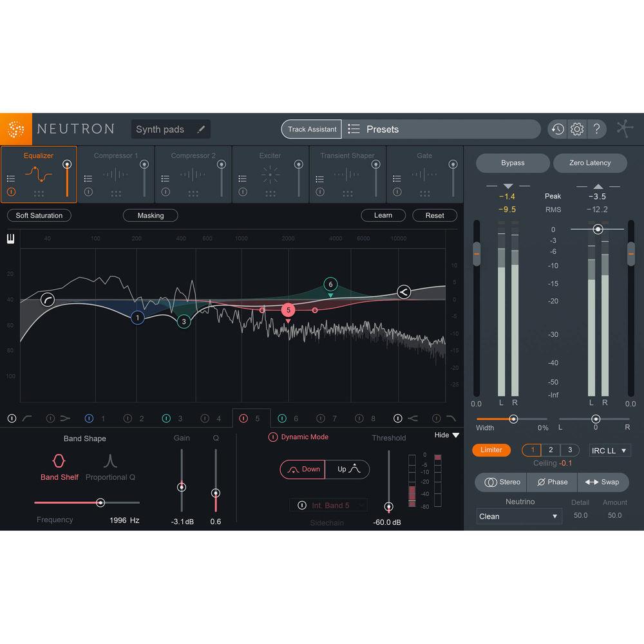Adjust the Width slider handle
The image size is (644, 644).
pyautogui.click(x=512, y=419)
